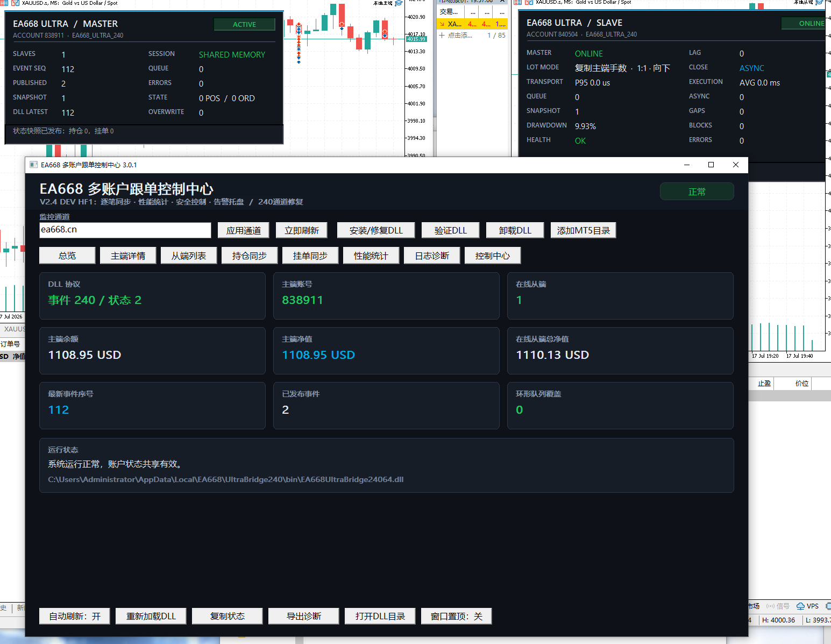Click the 重新加载DLL button
The image size is (831, 644).
point(151,616)
